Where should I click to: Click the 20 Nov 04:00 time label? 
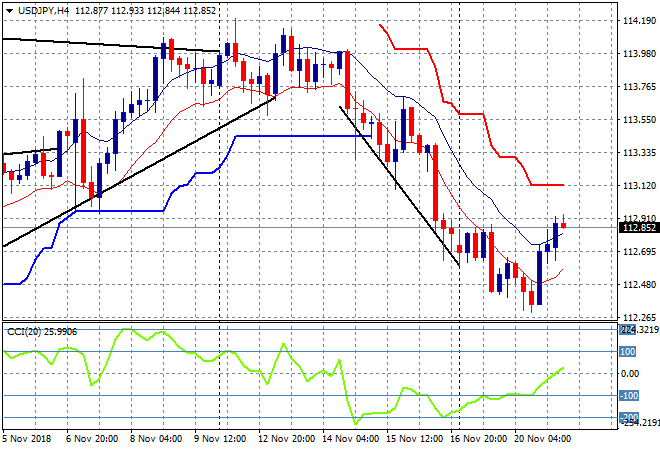tap(542, 439)
